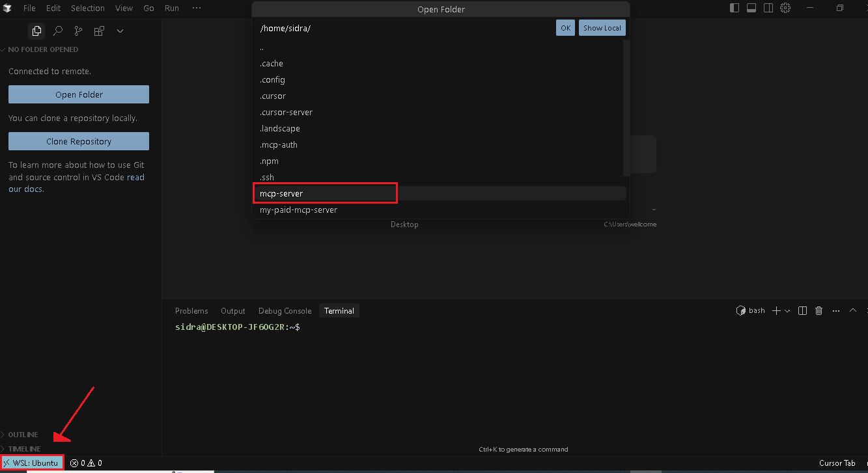Open the File menu
868x473 pixels.
[x=29, y=8]
